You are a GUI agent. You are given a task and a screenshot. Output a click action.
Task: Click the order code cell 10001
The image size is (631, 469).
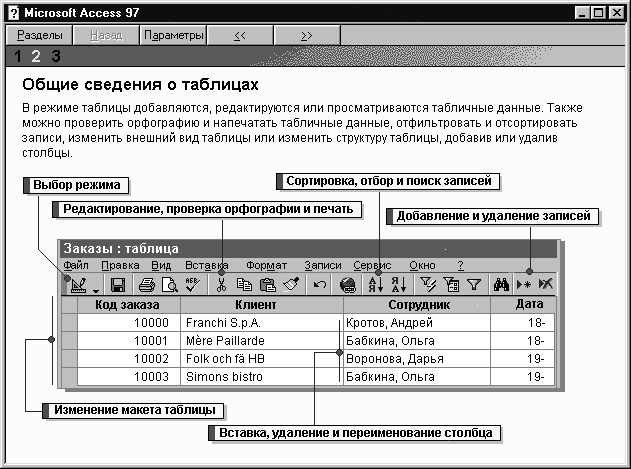(128, 341)
